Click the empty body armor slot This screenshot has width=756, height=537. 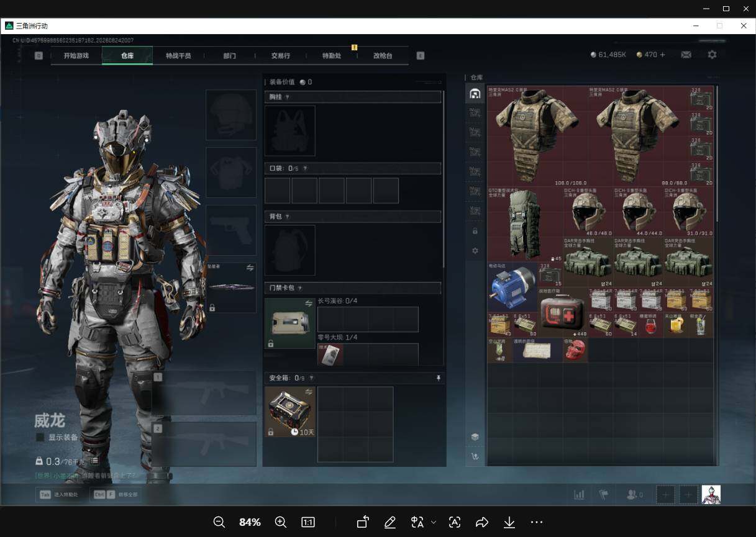[x=231, y=173]
